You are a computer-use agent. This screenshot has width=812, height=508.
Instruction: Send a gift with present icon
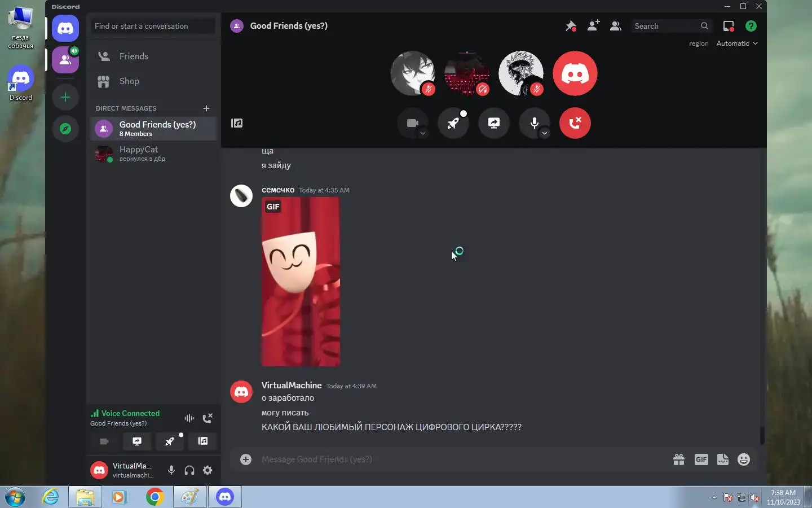click(x=679, y=459)
